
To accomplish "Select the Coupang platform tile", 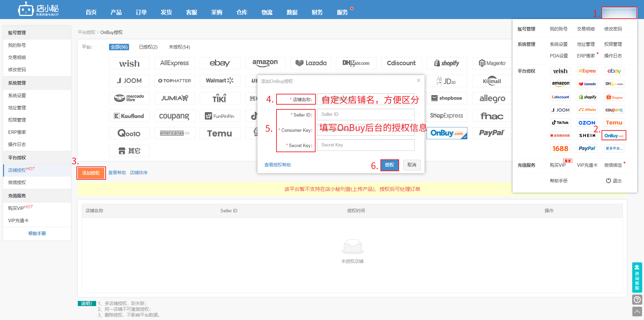I will coord(175,116).
